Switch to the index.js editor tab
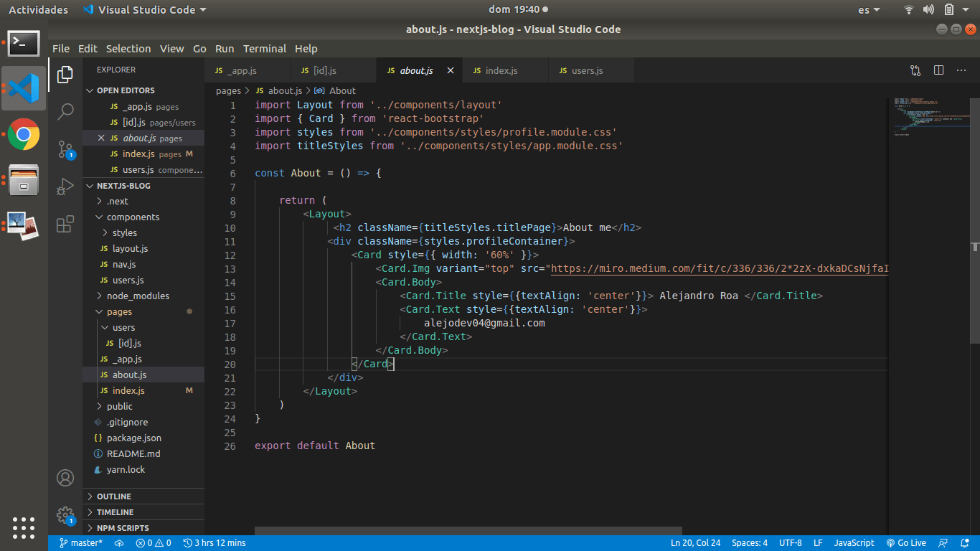980x551 pixels. 501,70
